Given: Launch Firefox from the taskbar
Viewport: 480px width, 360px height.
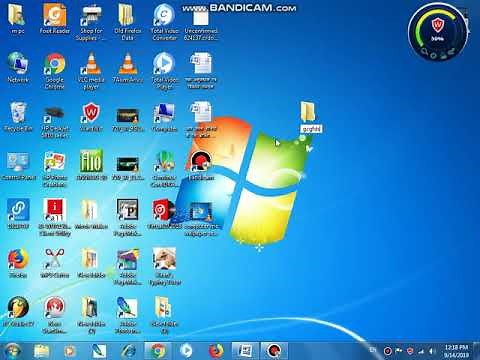Looking at the screenshot, I should pos(216,351).
